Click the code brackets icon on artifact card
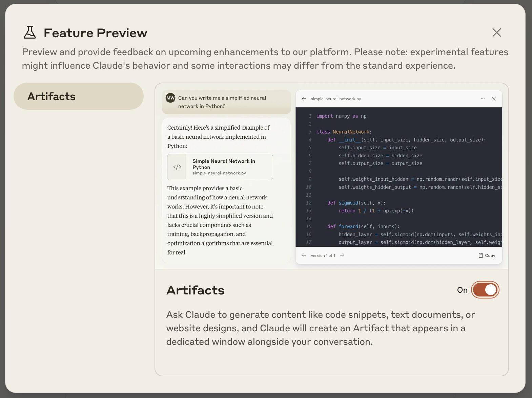 (177, 167)
